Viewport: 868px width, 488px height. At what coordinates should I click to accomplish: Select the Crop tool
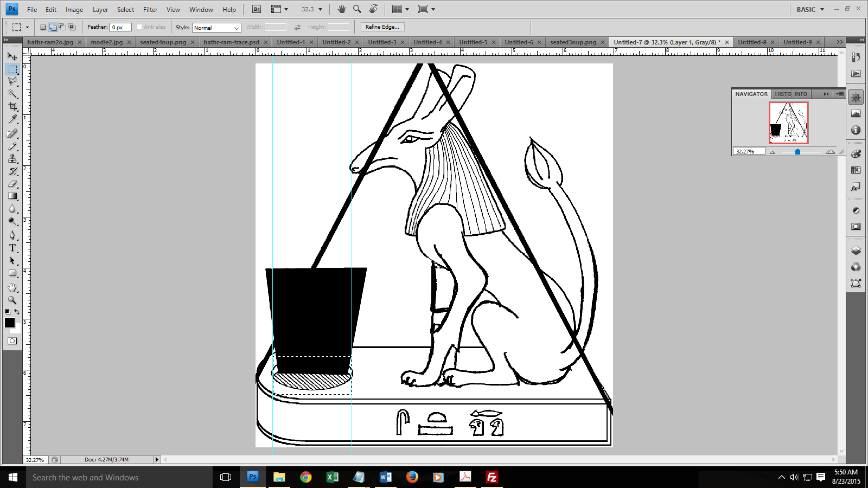[12, 106]
